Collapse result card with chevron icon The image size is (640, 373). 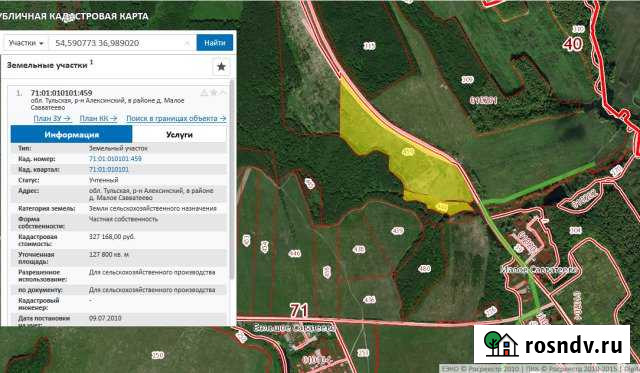(x=222, y=93)
